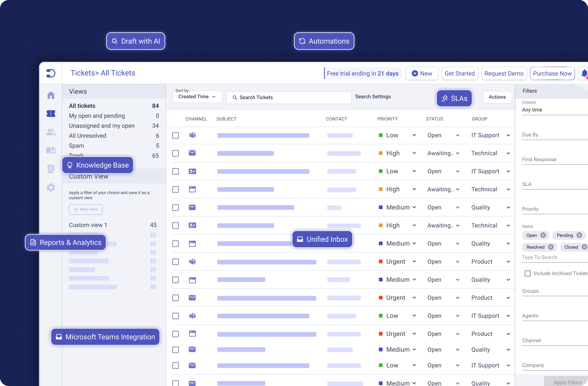
Task: Click the Purchase Now button
Action: (x=552, y=73)
